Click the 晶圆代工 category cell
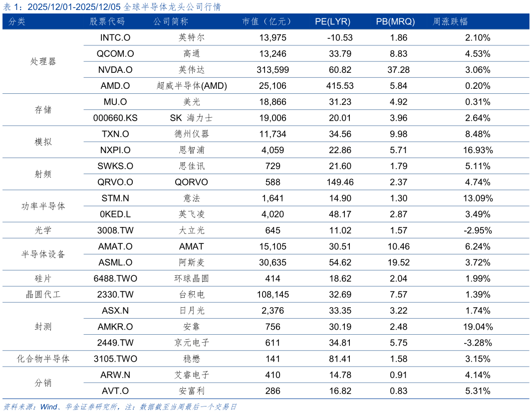532x413 pixels. pyautogui.click(x=43, y=295)
